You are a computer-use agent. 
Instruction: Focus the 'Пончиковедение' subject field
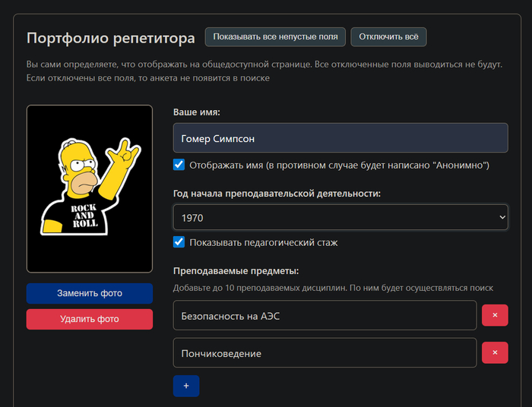325,352
